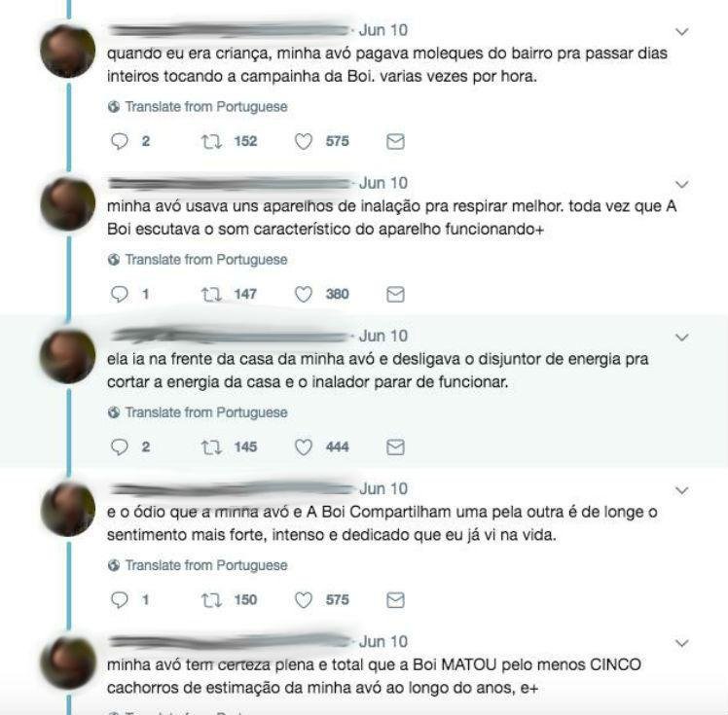The height and width of the screenshot is (715, 728).
Task: Reply to the tweet about paying moleques
Action: click(120, 141)
